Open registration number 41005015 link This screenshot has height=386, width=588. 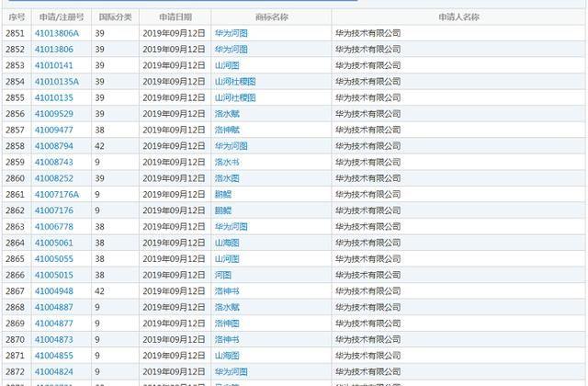54,276
